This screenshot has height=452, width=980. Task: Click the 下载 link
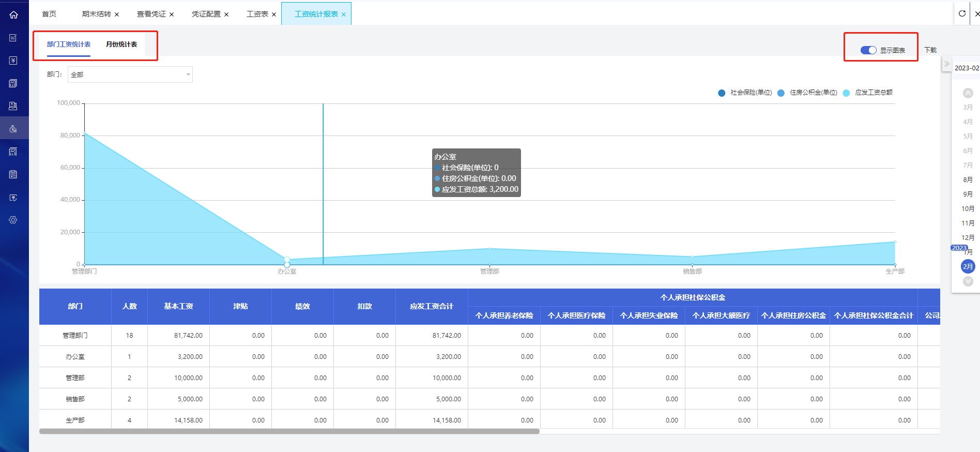coord(930,50)
